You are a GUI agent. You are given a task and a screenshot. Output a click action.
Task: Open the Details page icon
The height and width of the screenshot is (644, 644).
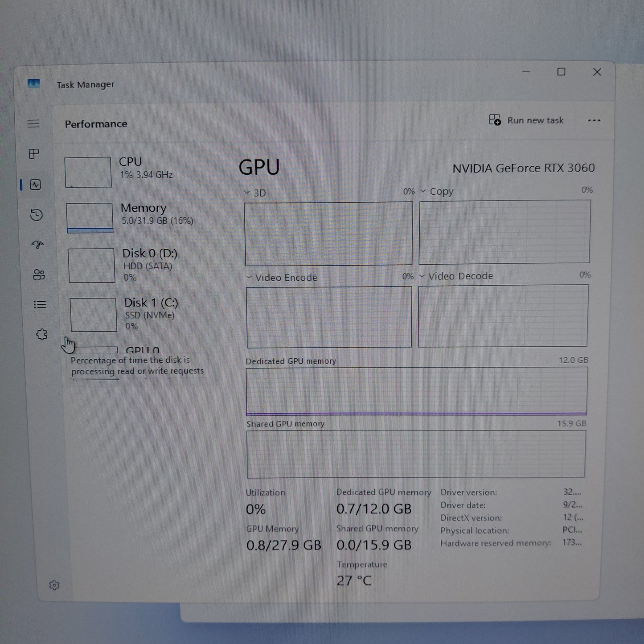(x=40, y=304)
